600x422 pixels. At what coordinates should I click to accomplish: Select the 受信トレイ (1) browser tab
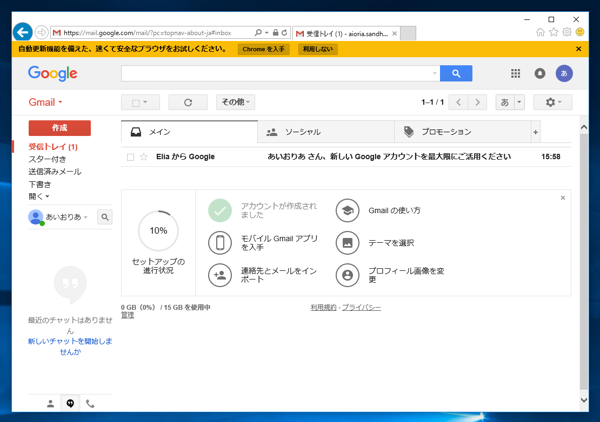[x=347, y=34]
